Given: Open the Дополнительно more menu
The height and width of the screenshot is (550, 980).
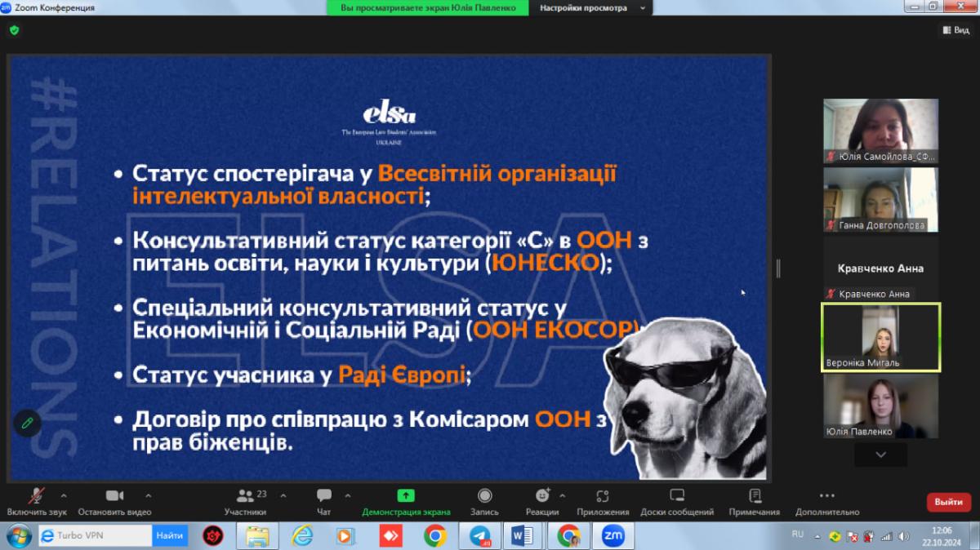Looking at the screenshot, I should click(826, 496).
